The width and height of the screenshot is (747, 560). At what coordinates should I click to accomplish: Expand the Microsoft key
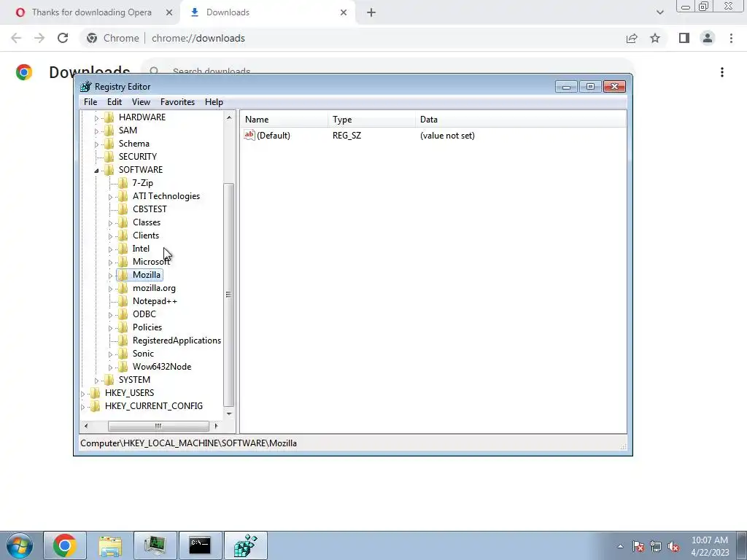click(110, 262)
